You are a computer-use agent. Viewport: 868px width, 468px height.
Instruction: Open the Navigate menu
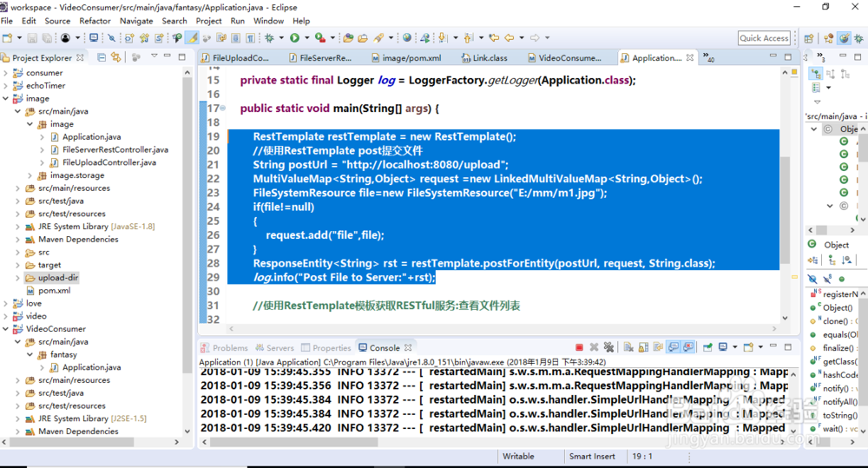point(136,21)
